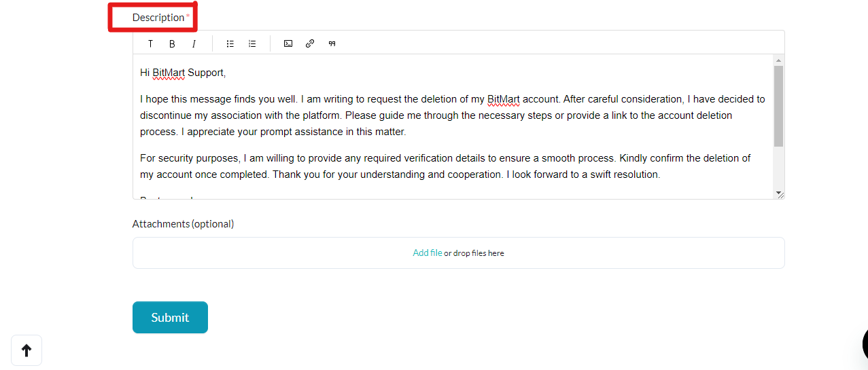Click the description scrollbar up arrow
Image resolution: width=868 pixels, height=370 pixels.
[779, 60]
